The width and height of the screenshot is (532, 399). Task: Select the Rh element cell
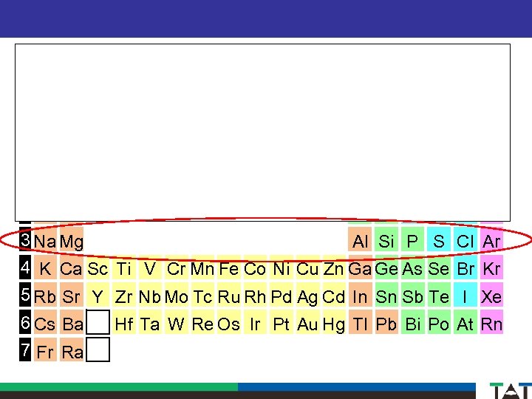pyautogui.click(x=255, y=295)
